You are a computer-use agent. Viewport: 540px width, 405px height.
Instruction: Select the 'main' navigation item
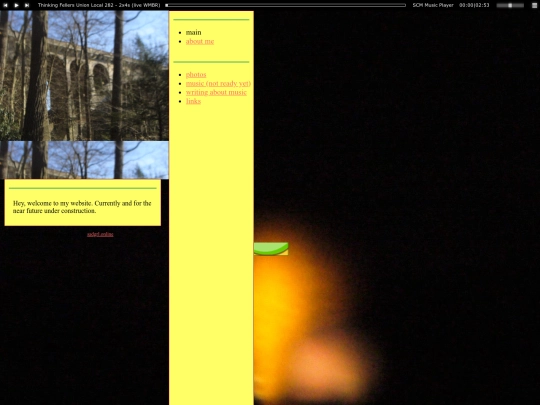tap(194, 32)
